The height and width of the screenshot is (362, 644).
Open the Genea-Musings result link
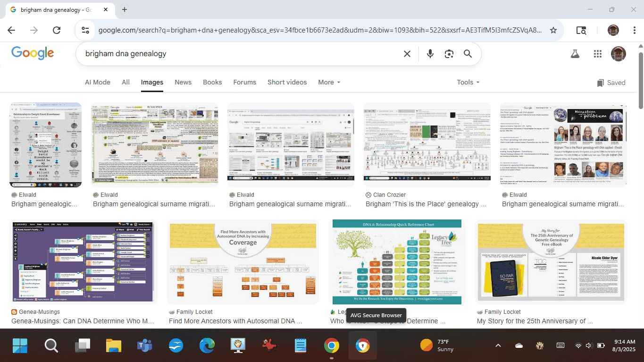click(83, 321)
